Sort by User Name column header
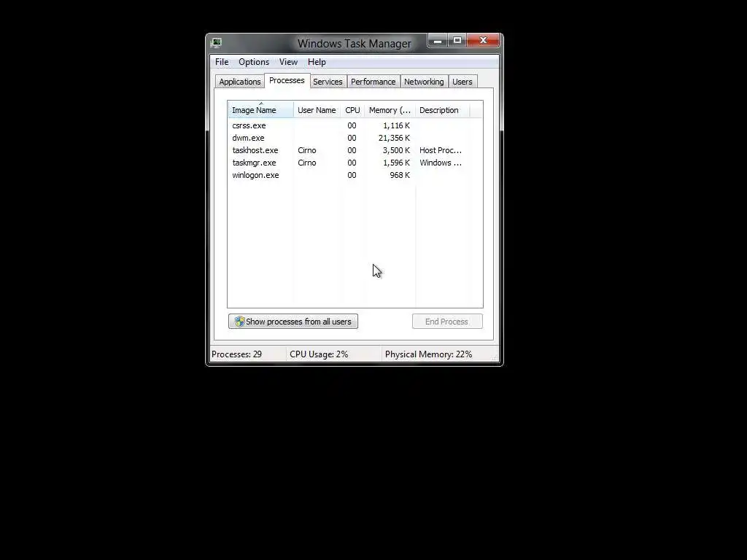Screen dimensions: 747x560 pos(317,110)
